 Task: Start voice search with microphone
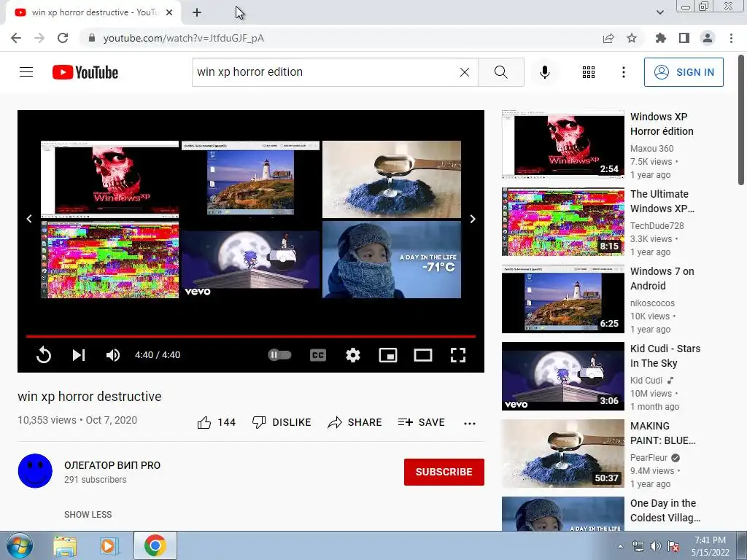coord(545,72)
